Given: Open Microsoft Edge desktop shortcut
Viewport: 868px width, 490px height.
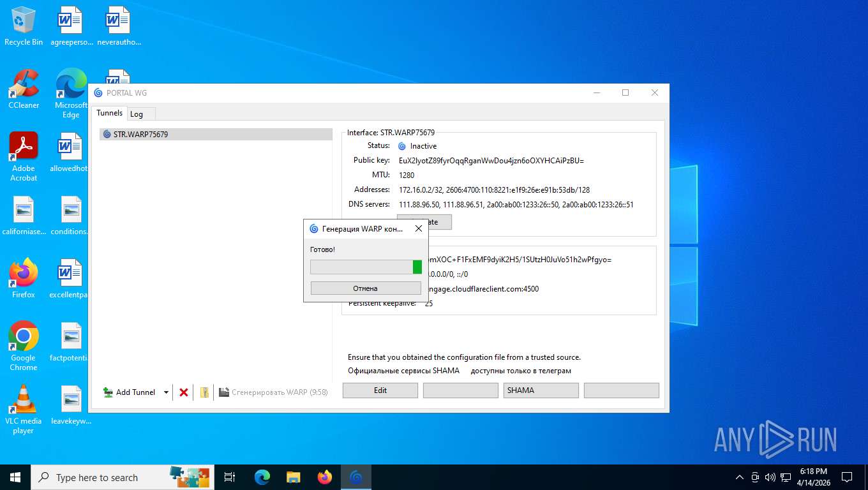Looking at the screenshot, I should [x=71, y=94].
